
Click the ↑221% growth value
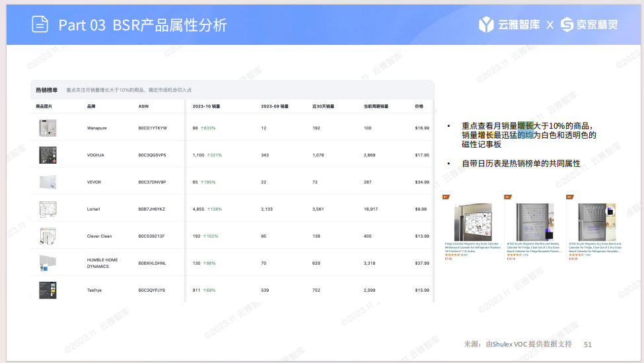pos(215,155)
